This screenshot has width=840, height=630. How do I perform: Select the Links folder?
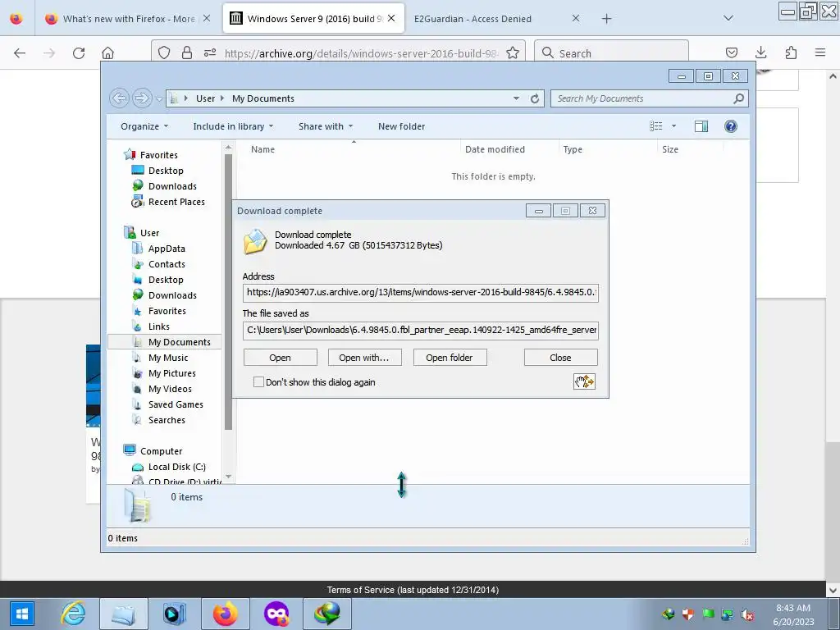point(158,326)
